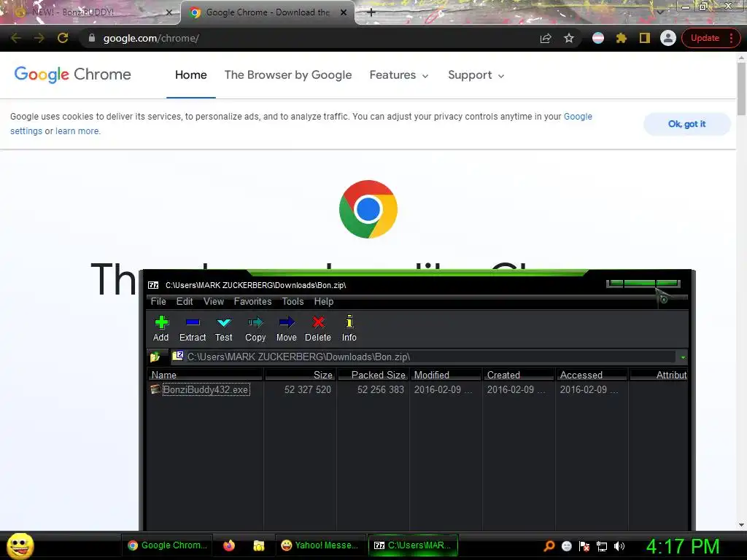747x560 pixels.
Task: Click the Chrome address bar URL
Action: [x=151, y=38]
